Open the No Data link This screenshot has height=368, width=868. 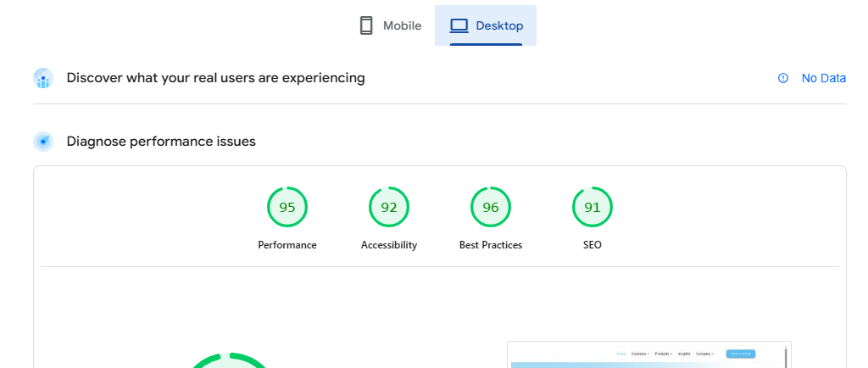point(823,78)
